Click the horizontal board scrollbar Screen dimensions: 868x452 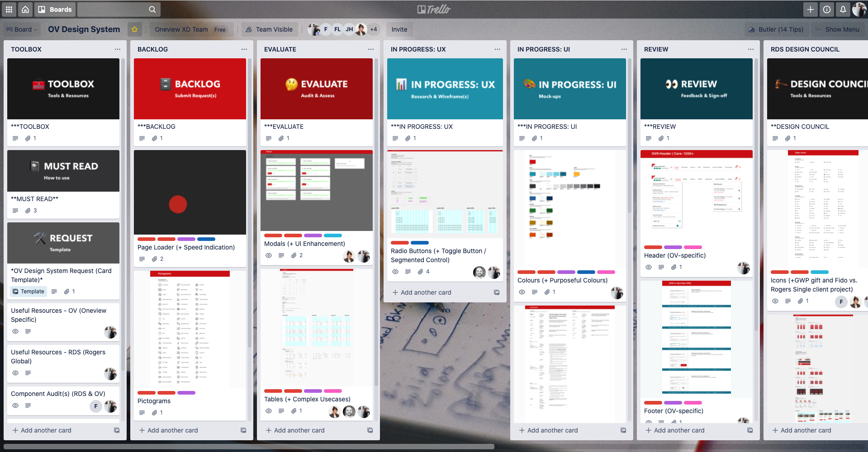tap(249, 447)
